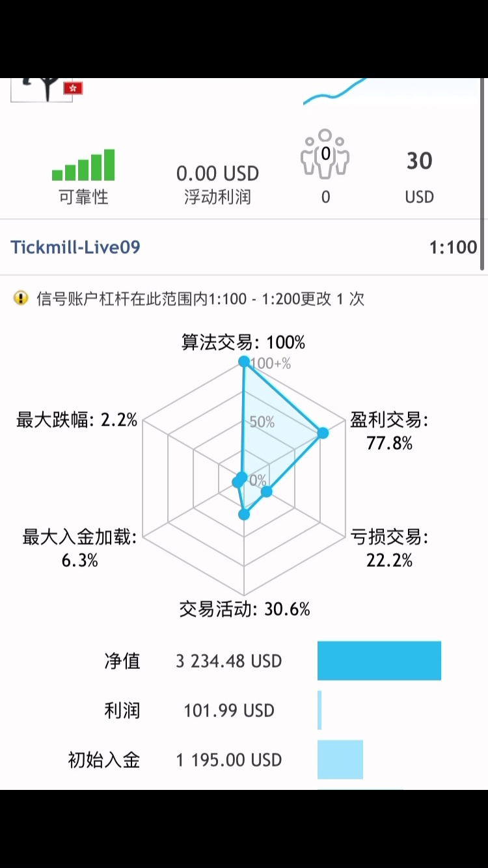Click the green reliability bars icon
This screenshot has height=868, width=488.
click(83, 165)
